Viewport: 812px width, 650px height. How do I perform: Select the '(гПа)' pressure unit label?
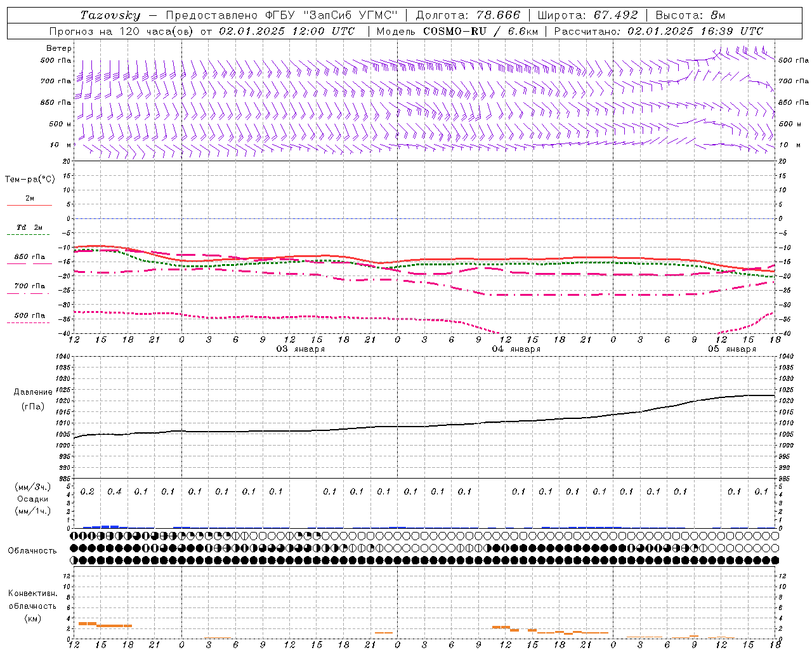pyautogui.click(x=33, y=407)
